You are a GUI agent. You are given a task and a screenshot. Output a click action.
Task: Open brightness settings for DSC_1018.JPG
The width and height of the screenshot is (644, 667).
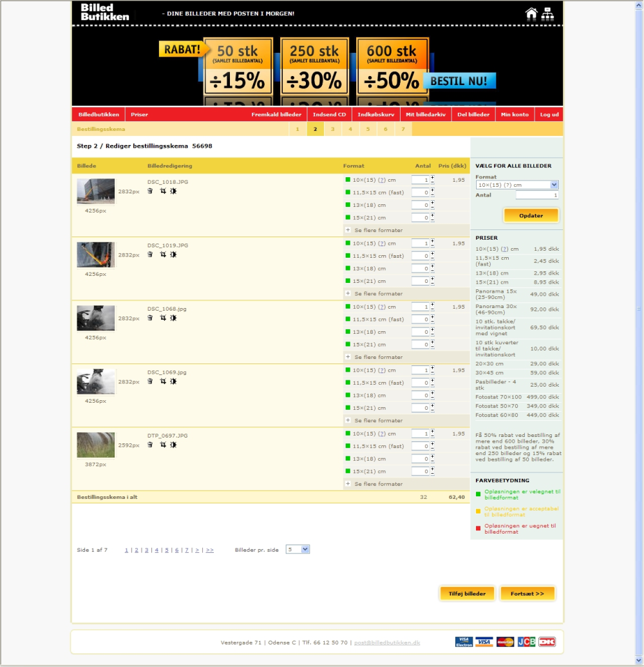point(173,191)
